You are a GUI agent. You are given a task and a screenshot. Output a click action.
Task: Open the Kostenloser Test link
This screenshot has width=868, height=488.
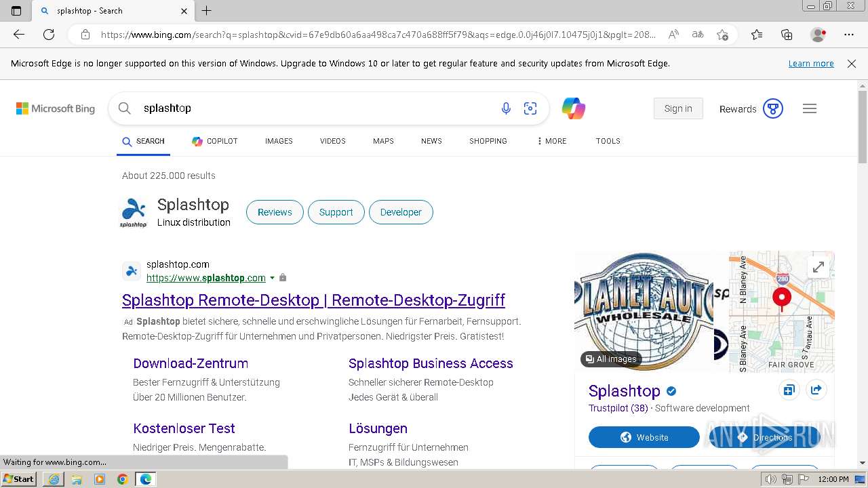pyautogui.click(x=184, y=428)
